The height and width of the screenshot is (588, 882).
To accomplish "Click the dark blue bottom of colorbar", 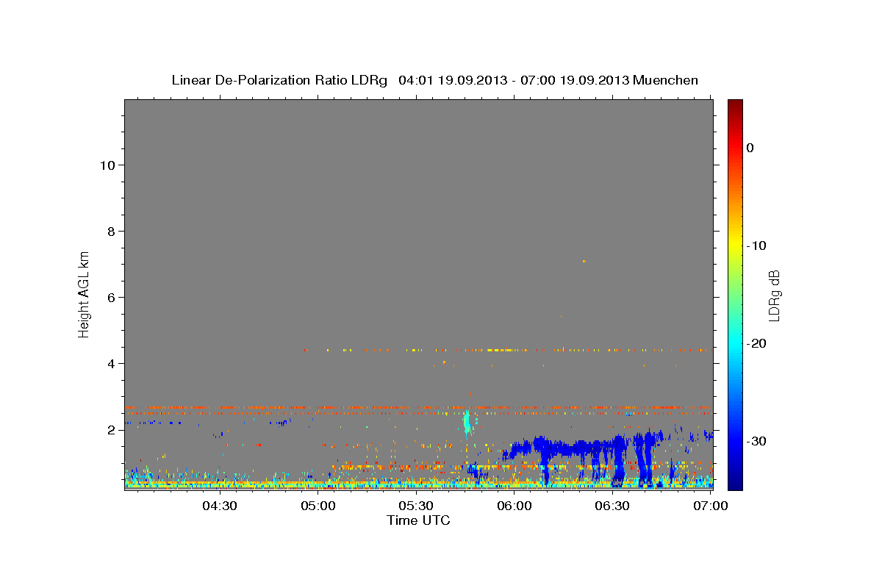I will point(735,481).
